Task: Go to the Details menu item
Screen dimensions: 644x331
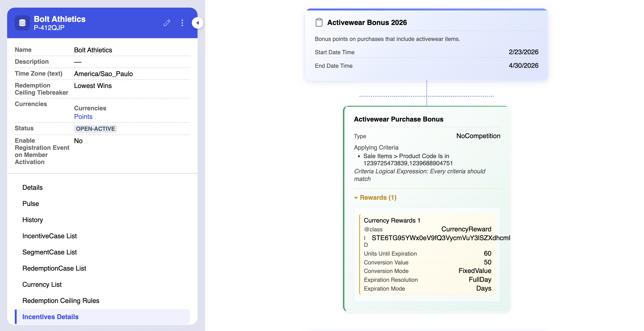Action: [33, 187]
